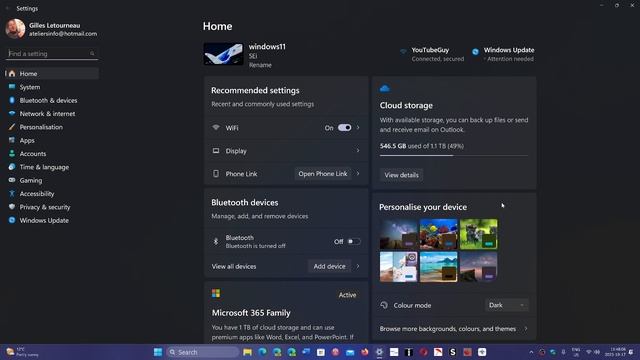The width and height of the screenshot is (640, 360).
Task: Click the Gaming controller icon in sidebar
Action: 12,180
